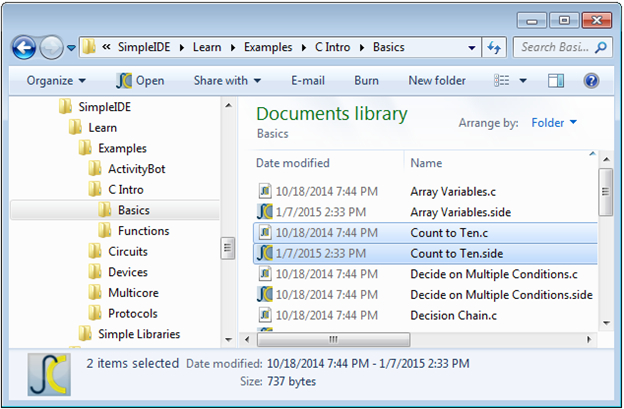Click the magnifier search icon
This screenshot has height=409, width=624.
click(601, 47)
